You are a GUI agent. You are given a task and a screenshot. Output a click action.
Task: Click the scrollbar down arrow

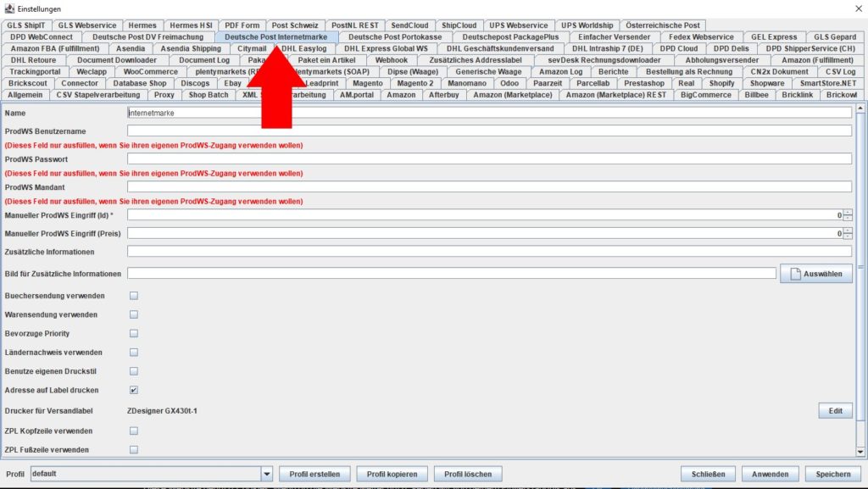860,452
